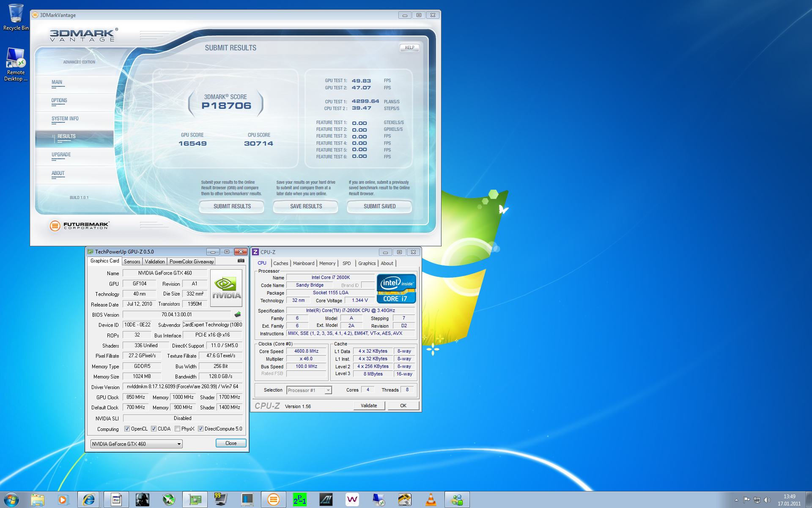Select the Graphics Card tab in GPU-Z
Screen dimensions: 812x508
coord(104,261)
